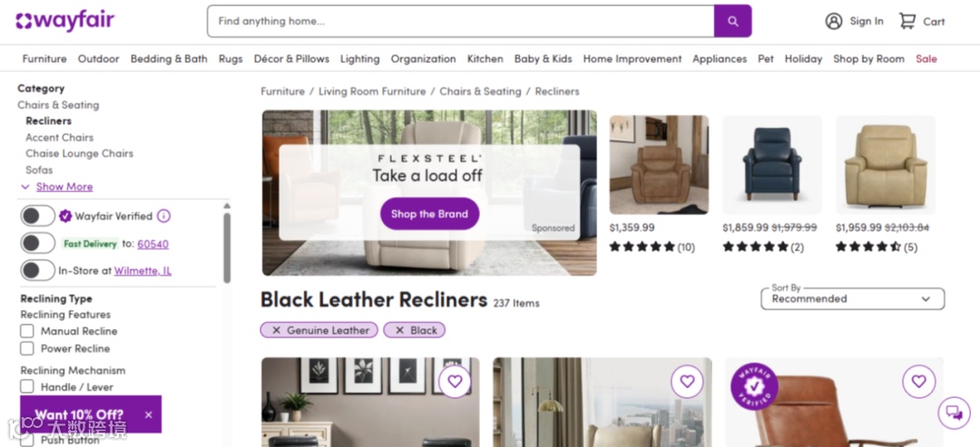Open the shopping Cart icon
This screenshot has height=447, width=980.
click(x=906, y=21)
